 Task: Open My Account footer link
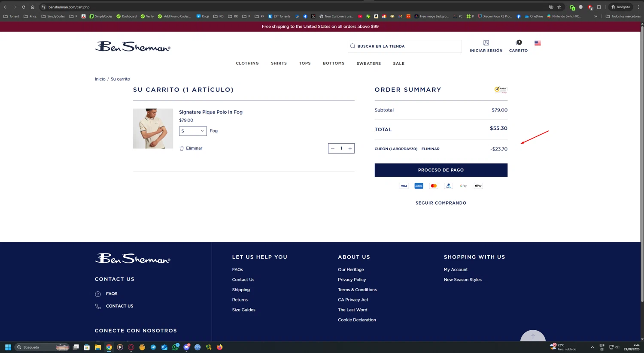456,270
